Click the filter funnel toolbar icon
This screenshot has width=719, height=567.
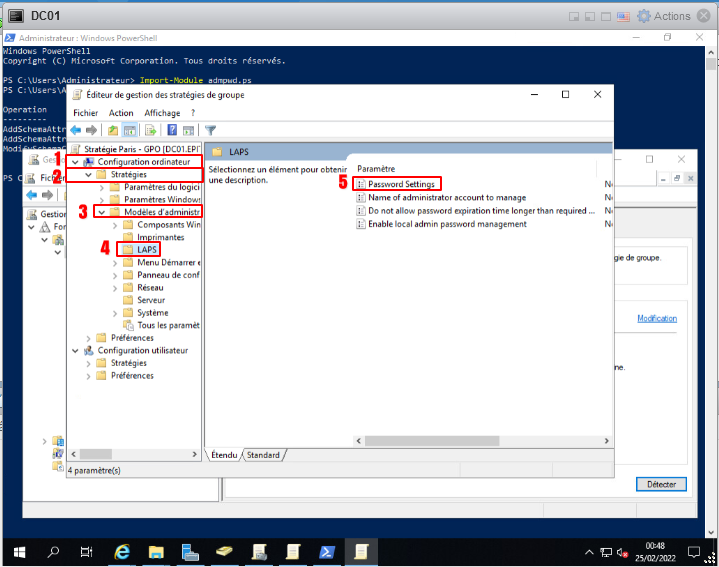(211, 130)
